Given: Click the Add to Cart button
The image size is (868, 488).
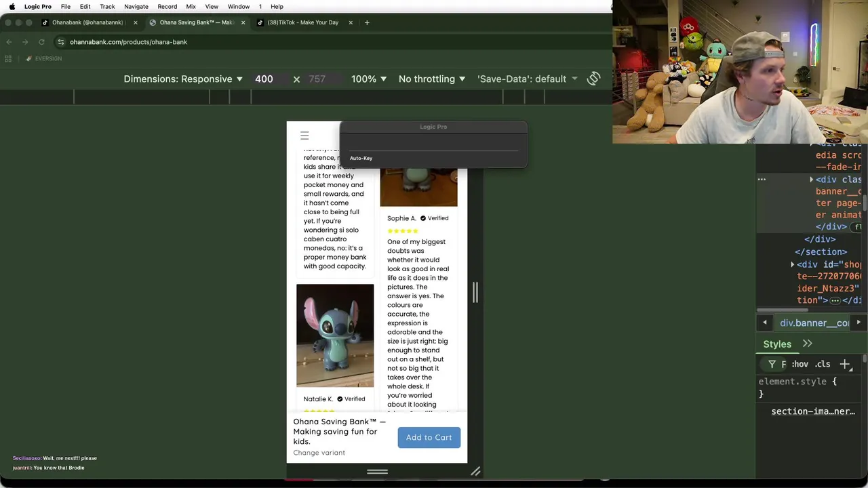Looking at the screenshot, I should (429, 437).
